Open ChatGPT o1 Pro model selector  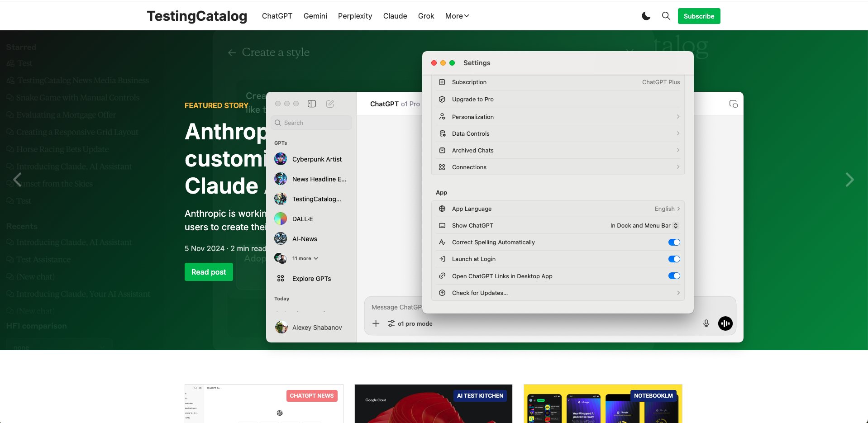(395, 104)
